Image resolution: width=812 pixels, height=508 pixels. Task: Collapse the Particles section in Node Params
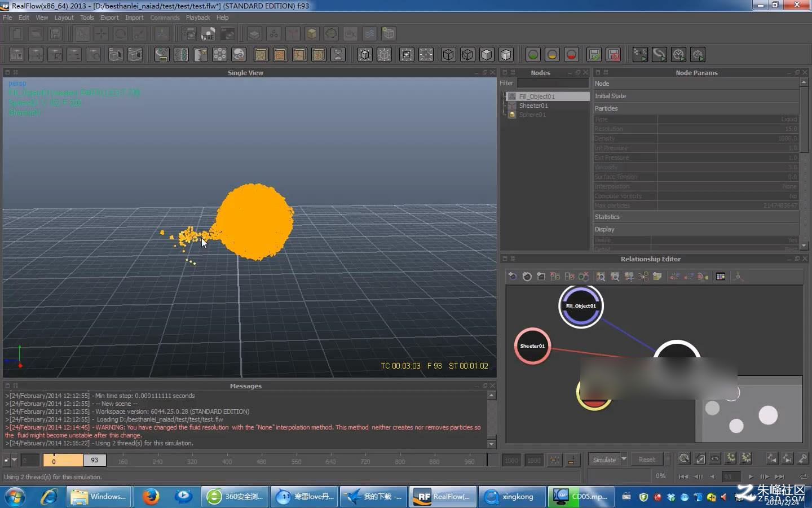(x=696, y=108)
